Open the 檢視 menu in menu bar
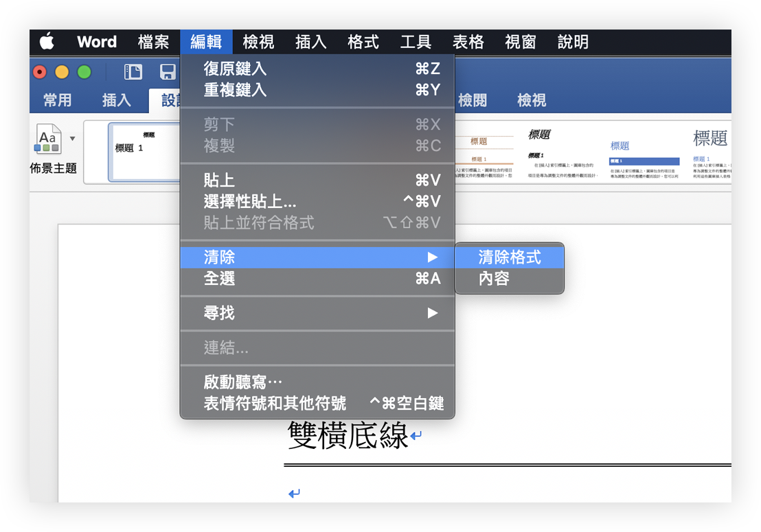 click(x=259, y=42)
